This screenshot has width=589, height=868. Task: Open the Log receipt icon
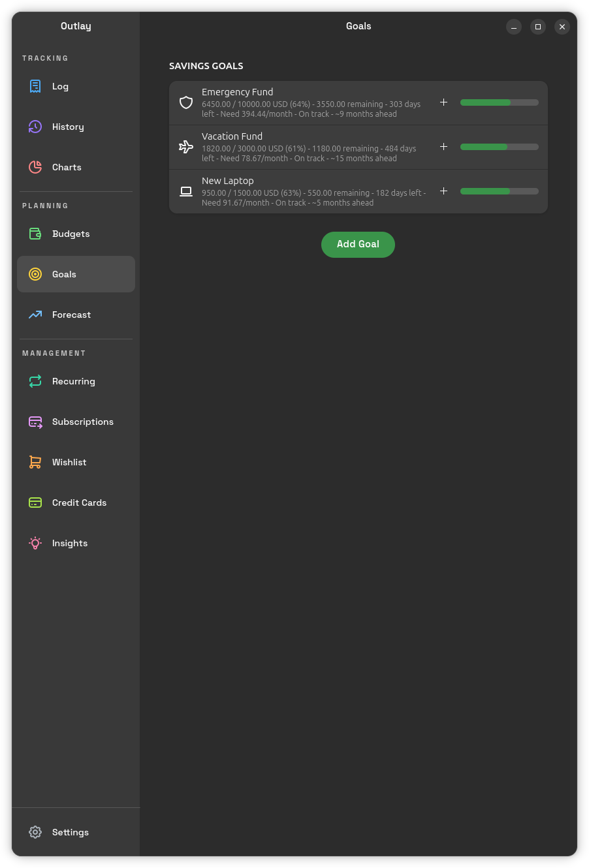[35, 86]
